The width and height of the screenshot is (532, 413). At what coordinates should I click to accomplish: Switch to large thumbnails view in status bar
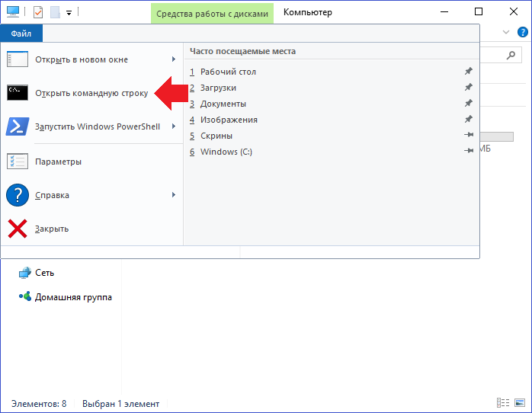(520, 403)
